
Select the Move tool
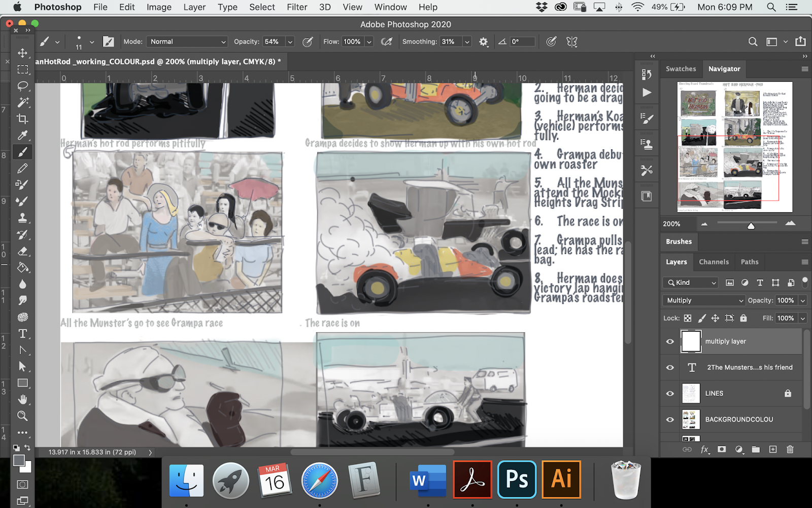point(23,53)
